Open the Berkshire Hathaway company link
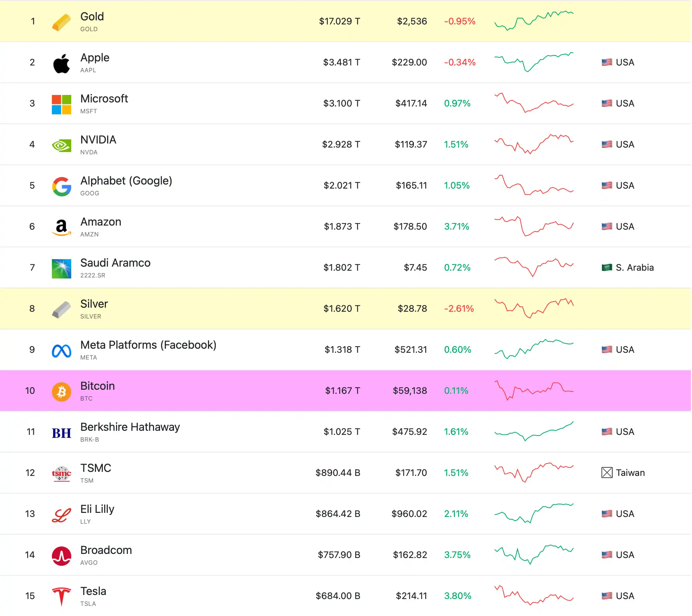This screenshot has width=692, height=616. pos(130,427)
